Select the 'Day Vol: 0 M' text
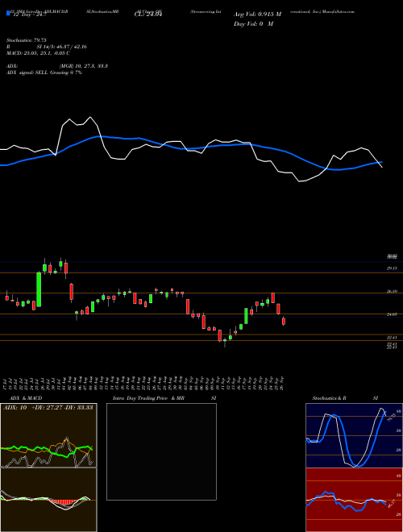This screenshot has height=532, width=403. pos(253,24)
